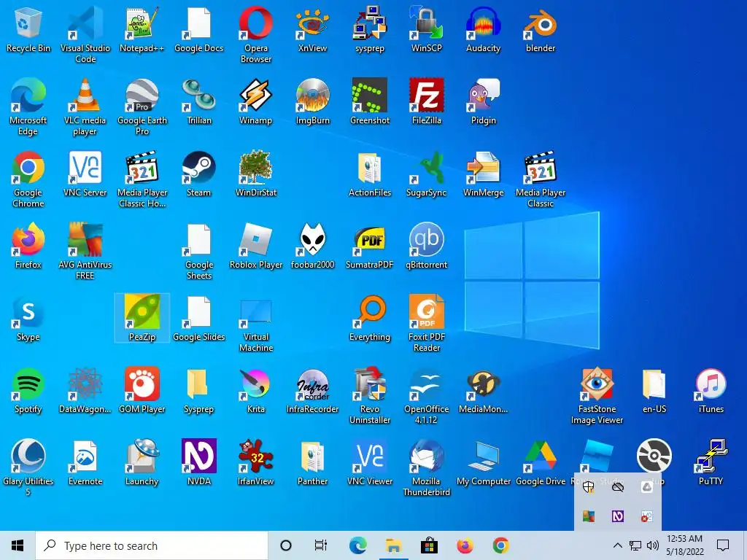Click Windows Security in tray flyout
747x560 pixels.
(x=589, y=487)
